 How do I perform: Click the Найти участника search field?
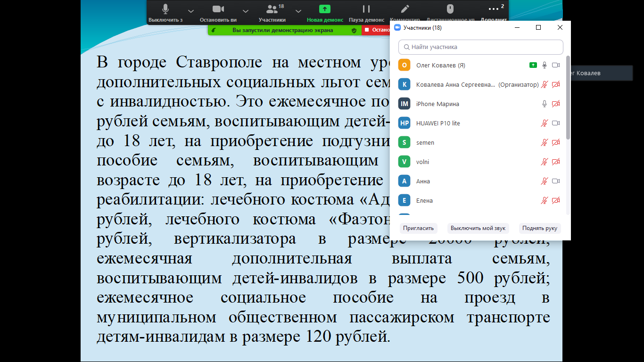coord(481,47)
